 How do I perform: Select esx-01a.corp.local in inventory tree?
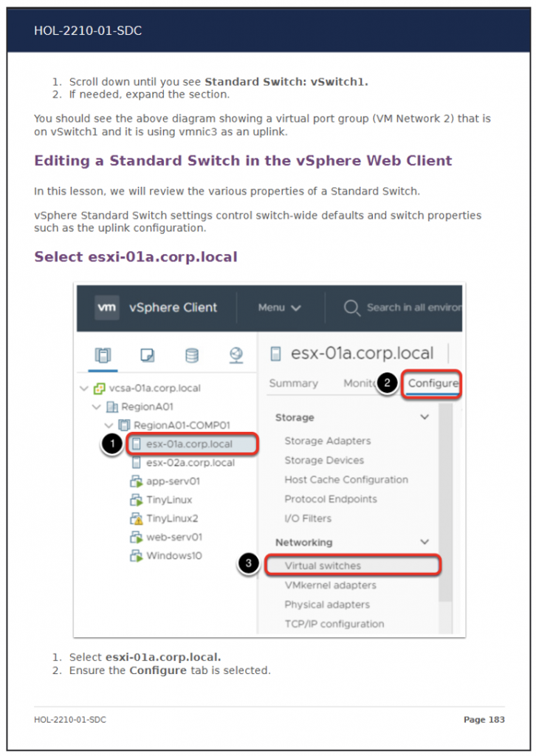click(189, 444)
